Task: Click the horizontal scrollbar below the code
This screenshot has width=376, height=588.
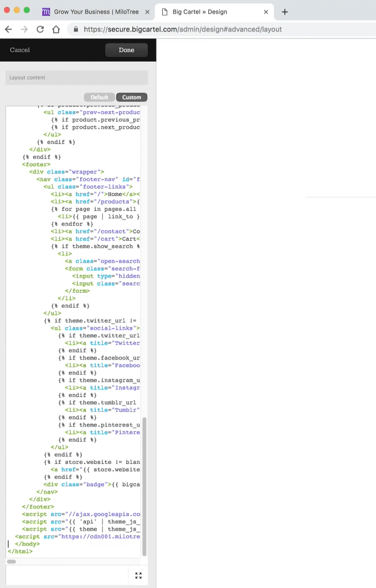Action: coord(12,561)
